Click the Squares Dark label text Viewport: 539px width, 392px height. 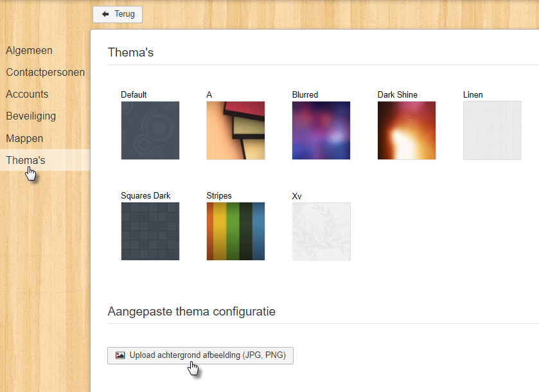[146, 195]
